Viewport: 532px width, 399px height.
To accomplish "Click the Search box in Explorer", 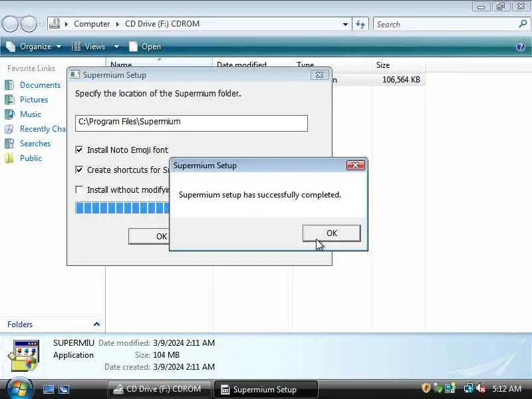I will (x=446, y=25).
